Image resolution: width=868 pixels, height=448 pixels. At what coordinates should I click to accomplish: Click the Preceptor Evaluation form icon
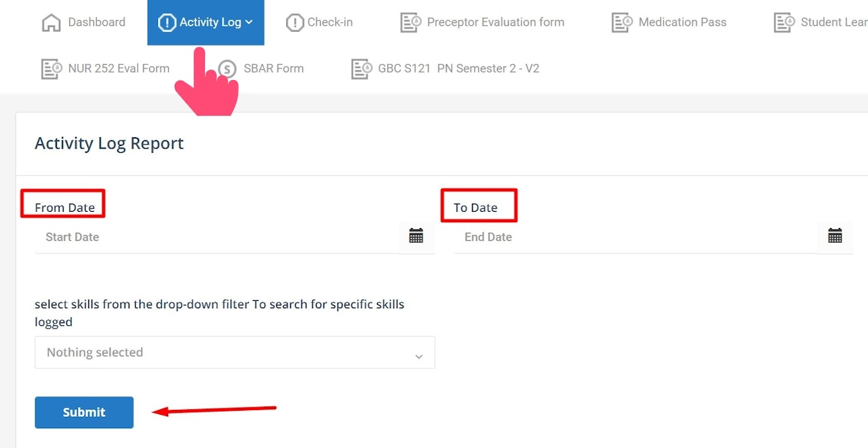[x=410, y=22]
